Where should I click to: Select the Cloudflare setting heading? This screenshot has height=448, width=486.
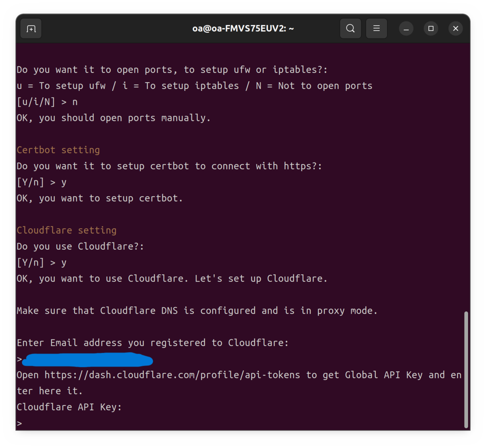[66, 230]
